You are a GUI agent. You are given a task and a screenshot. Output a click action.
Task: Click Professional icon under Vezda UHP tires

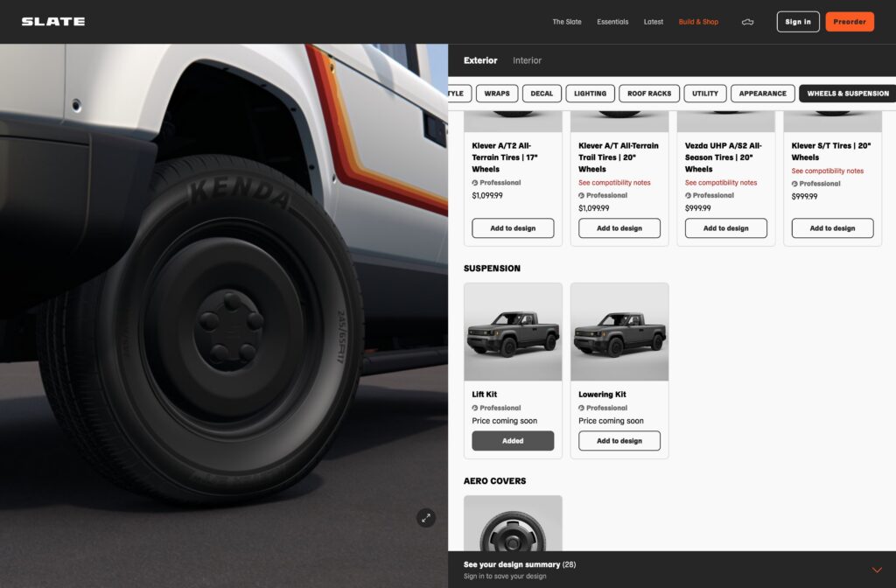pos(688,195)
